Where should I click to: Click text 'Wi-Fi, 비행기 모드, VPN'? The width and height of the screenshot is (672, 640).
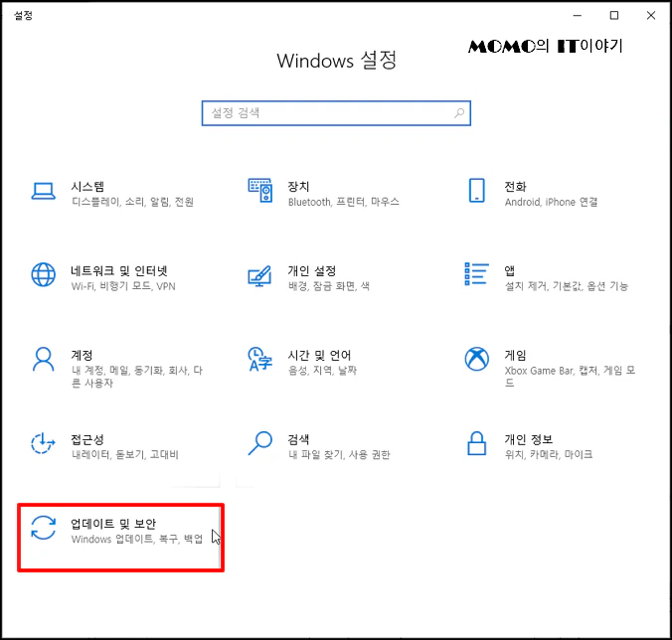coord(123,286)
